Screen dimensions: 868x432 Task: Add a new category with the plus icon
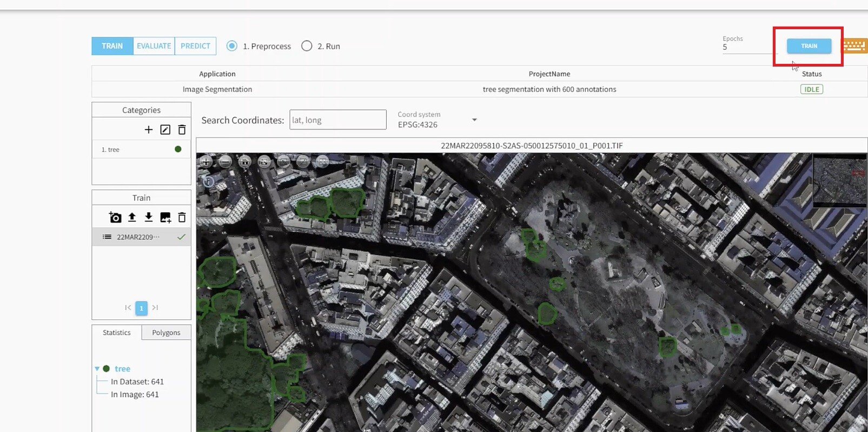[149, 129]
